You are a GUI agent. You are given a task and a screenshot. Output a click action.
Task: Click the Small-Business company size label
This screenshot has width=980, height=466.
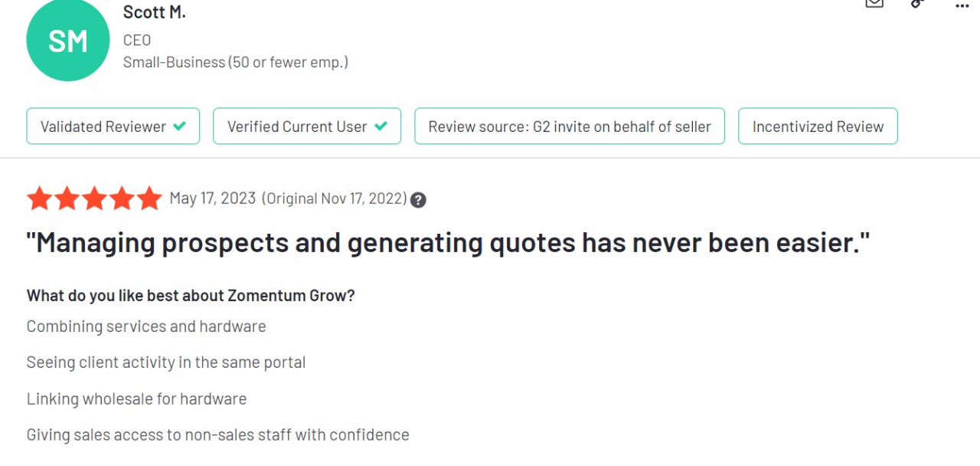235,62
